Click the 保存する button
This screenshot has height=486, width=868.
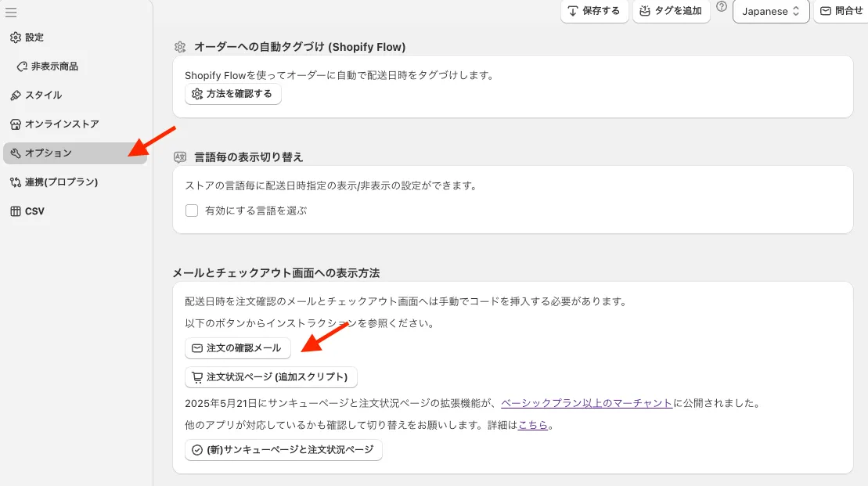pos(594,11)
